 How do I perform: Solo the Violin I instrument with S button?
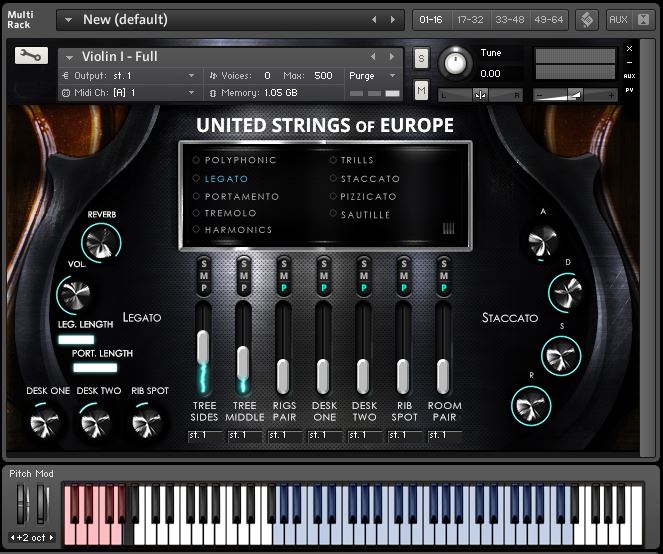421,58
